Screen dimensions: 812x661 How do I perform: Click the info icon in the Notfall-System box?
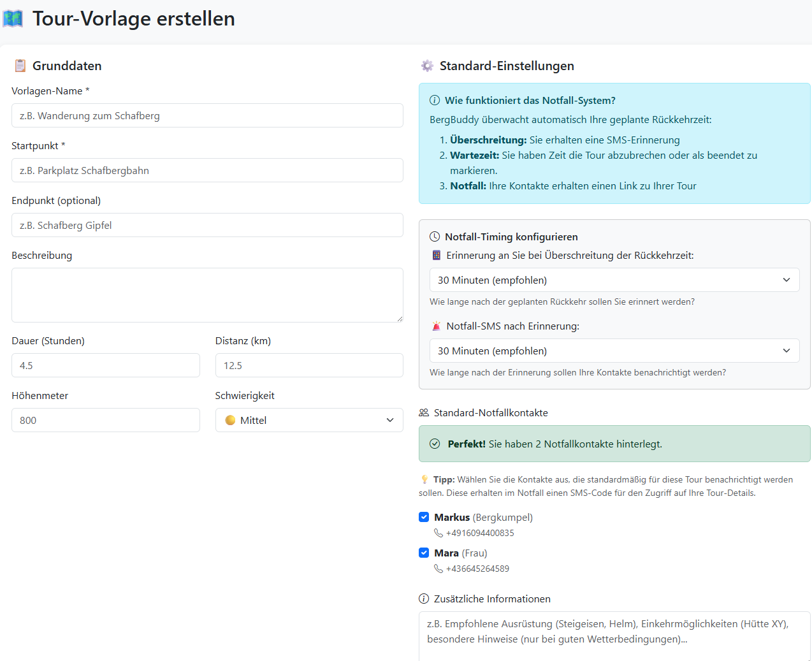(435, 100)
